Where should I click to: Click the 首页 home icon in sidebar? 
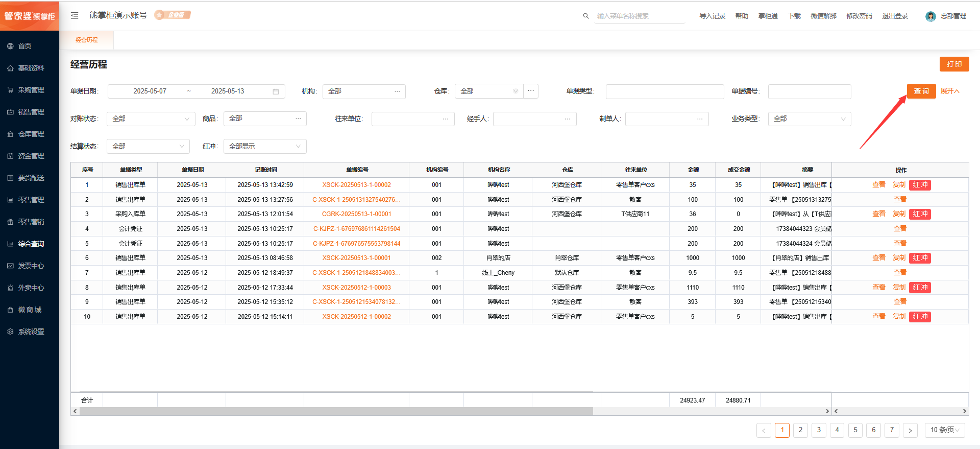(10, 46)
